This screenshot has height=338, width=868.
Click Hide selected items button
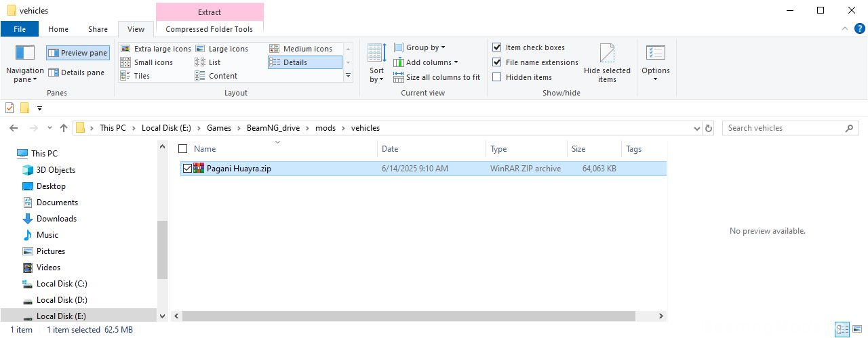click(x=607, y=63)
